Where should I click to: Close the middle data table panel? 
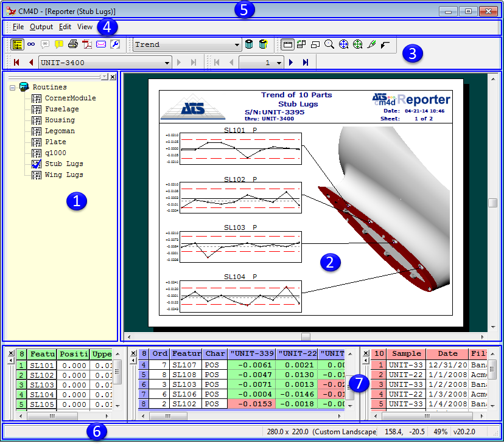pos(133,353)
